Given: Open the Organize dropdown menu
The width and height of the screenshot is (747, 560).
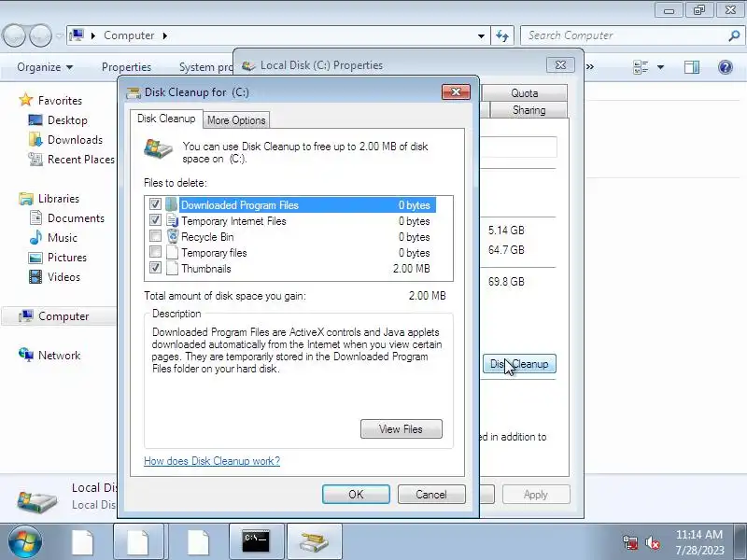Looking at the screenshot, I should click(x=45, y=67).
